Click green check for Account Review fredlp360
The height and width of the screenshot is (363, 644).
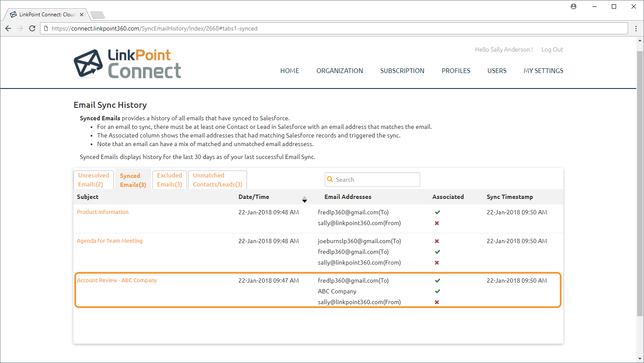click(x=437, y=281)
